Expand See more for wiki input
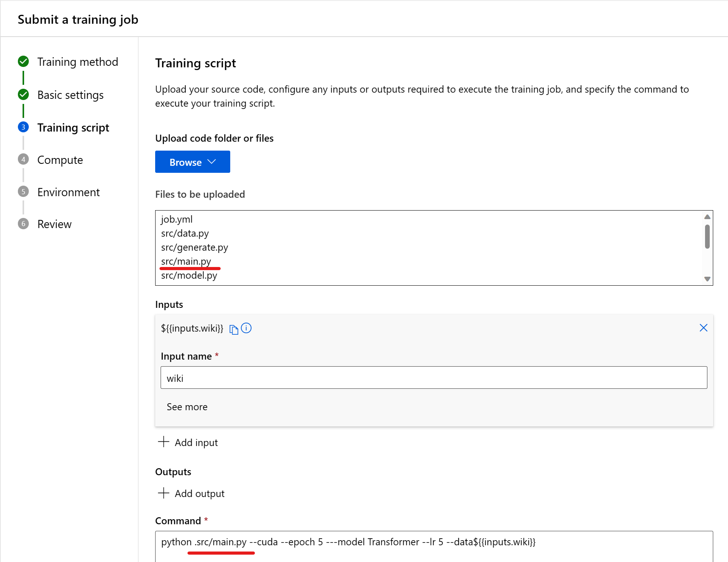 tap(187, 407)
